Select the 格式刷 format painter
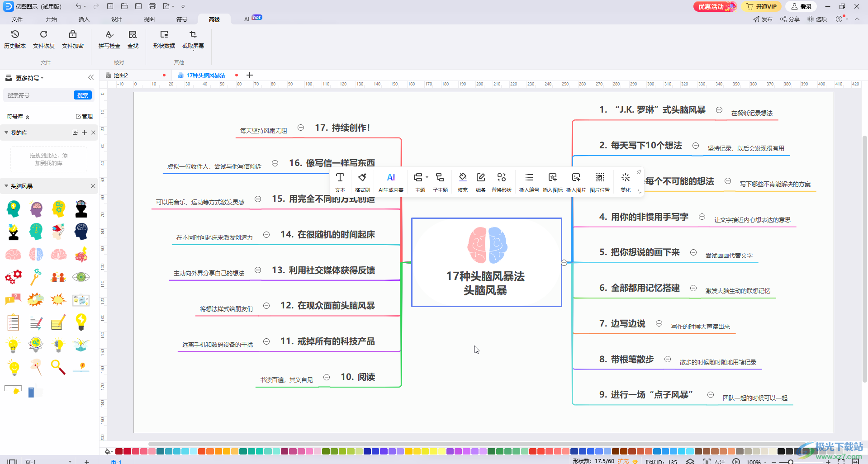This screenshot has height=464, width=868. pyautogui.click(x=362, y=182)
